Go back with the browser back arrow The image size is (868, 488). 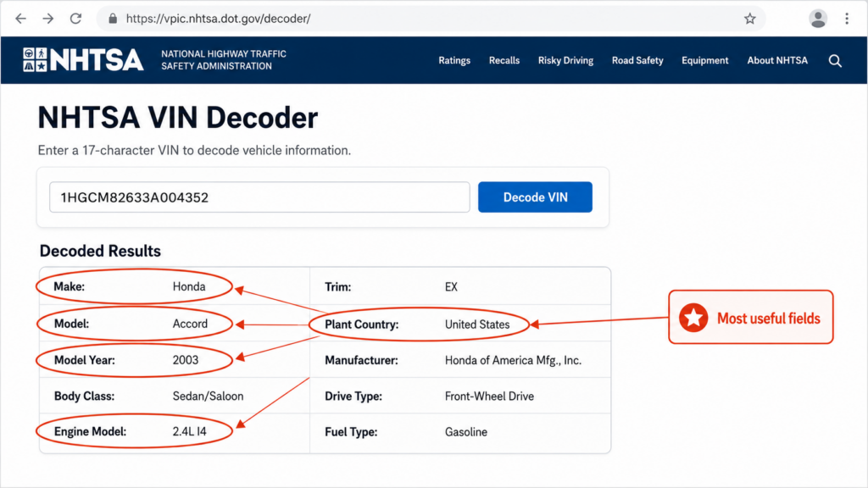click(20, 19)
